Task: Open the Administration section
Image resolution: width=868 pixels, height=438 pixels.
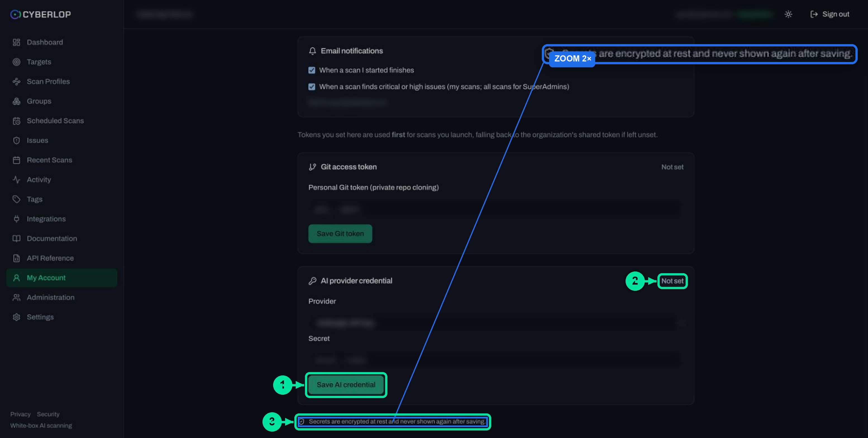Action: pyautogui.click(x=62, y=297)
